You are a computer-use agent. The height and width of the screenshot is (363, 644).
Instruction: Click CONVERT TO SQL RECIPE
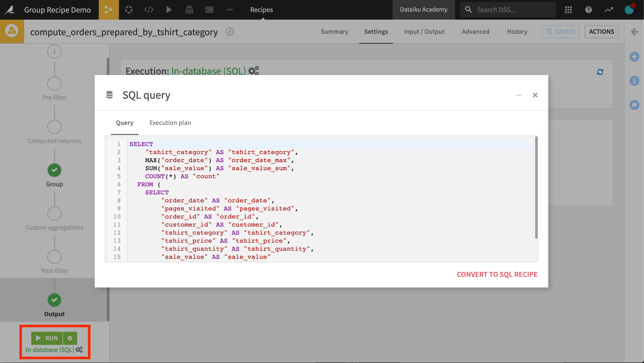point(497,274)
